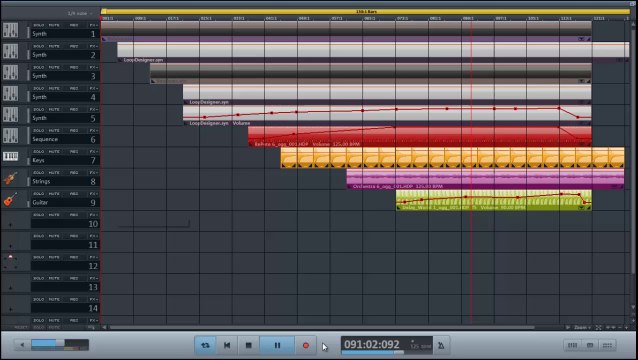The width and height of the screenshot is (638, 360).
Task: Open the Sequence track 6 instrument icon
Action: (x=10, y=136)
